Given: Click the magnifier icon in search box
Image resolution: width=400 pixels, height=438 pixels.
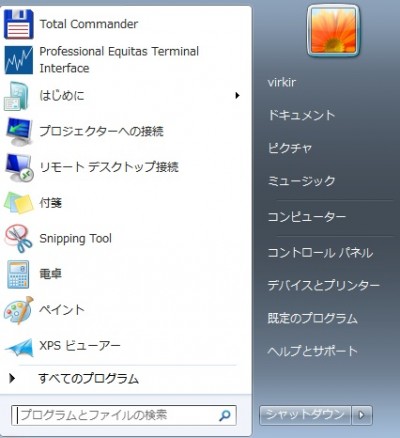Looking at the screenshot, I should pyautogui.click(x=225, y=415).
